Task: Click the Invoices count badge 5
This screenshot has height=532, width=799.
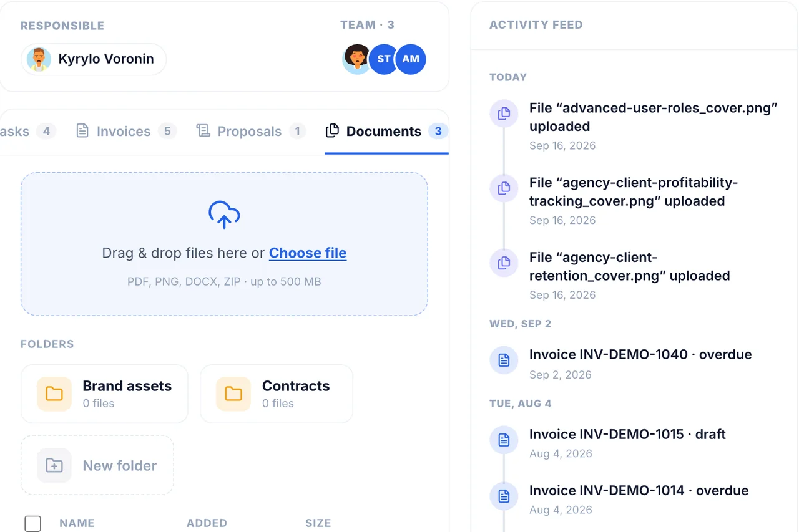Action: tap(167, 131)
